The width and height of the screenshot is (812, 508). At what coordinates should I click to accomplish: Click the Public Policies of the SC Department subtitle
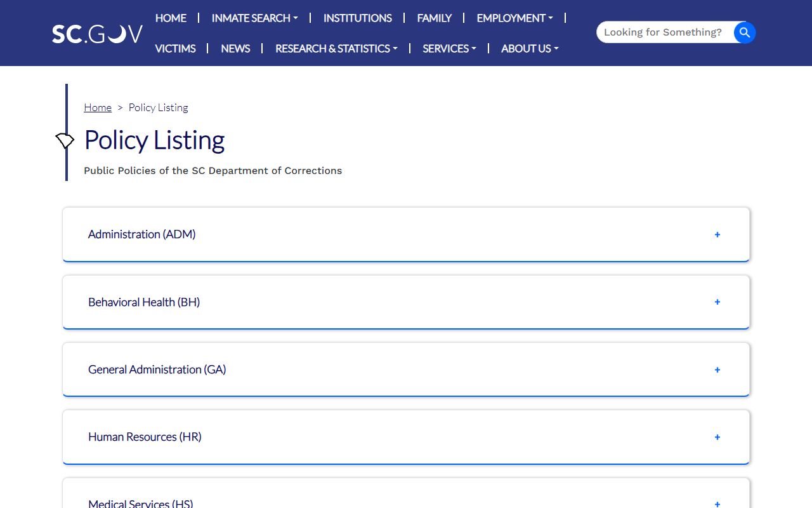click(213, 170)
